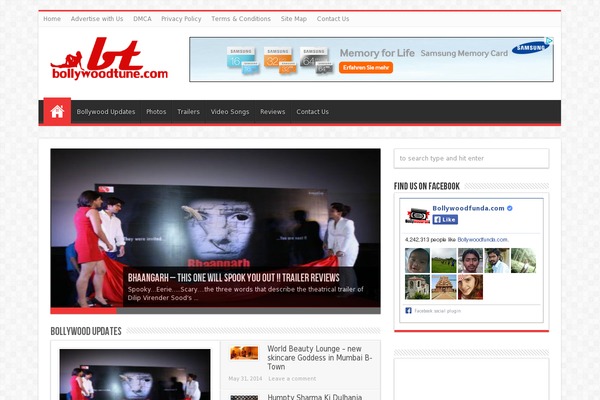Open Humpty Sharma Ki Dulhania article

(315, 397)
